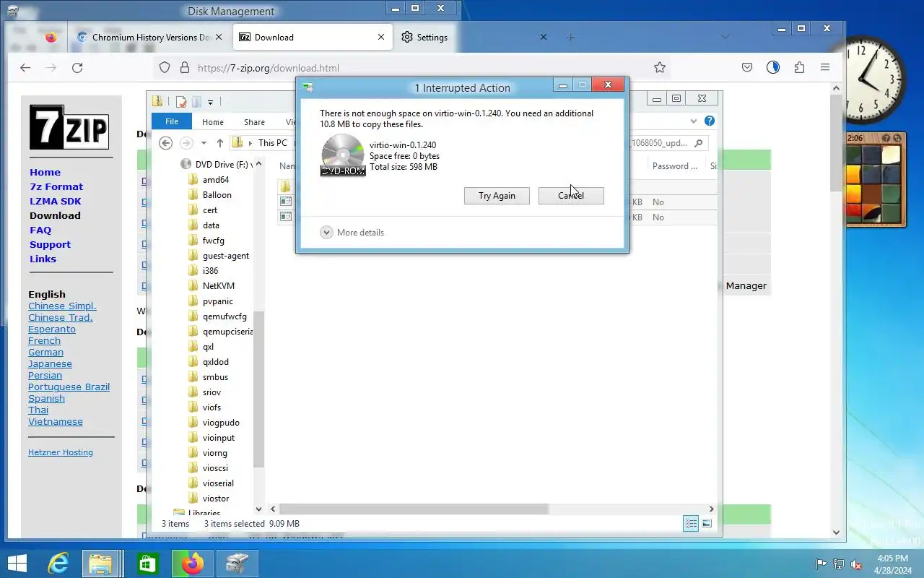Open File Explorer from taskbar
This screenshot has height=578, width=924.
pos(100,564)
